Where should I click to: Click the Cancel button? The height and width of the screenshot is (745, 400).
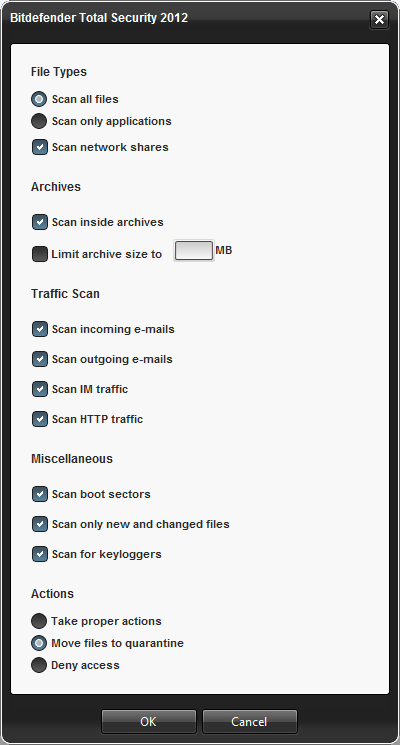[250, 722]
